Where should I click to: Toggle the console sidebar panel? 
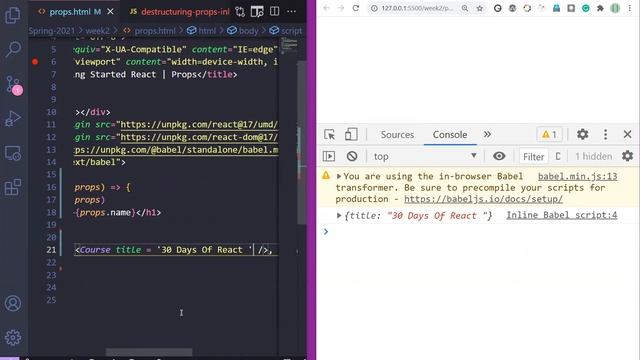coord(329,156)
